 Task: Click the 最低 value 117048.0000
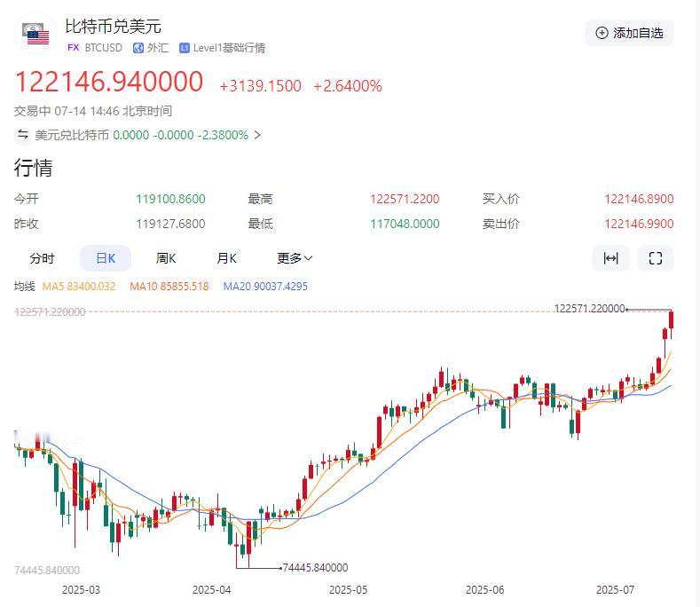point(405,224)
